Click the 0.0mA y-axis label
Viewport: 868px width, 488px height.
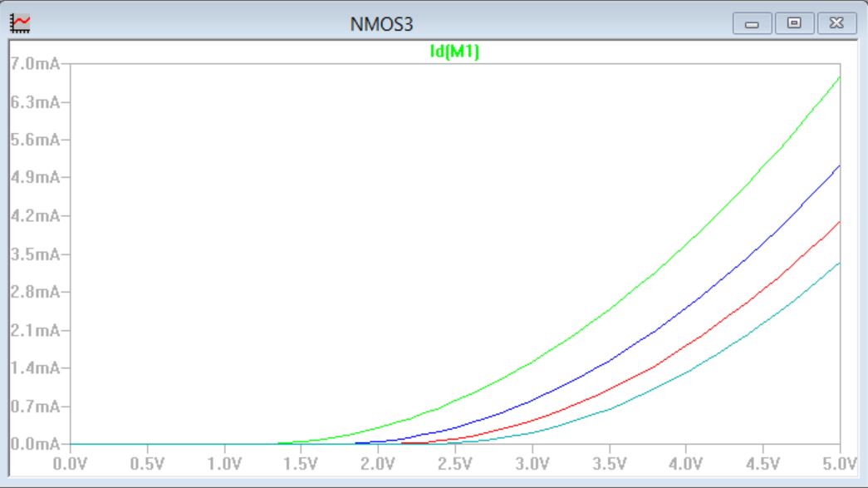tap(36, 444)
